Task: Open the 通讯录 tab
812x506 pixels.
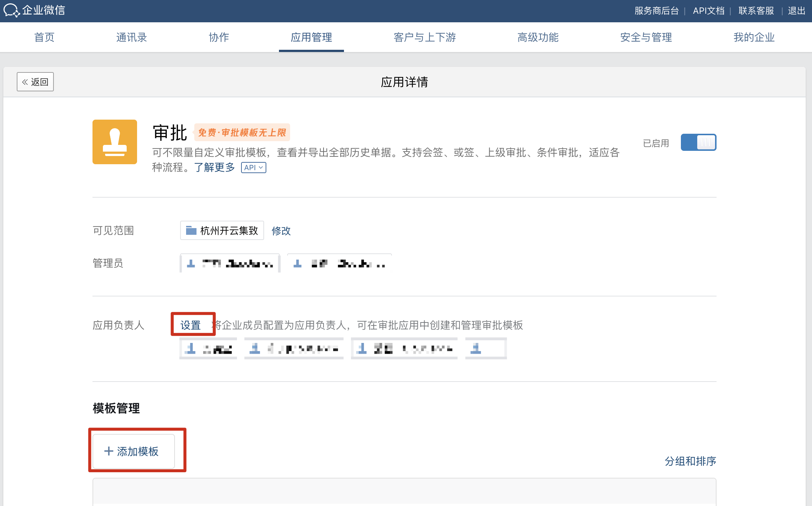Action: 131,37
